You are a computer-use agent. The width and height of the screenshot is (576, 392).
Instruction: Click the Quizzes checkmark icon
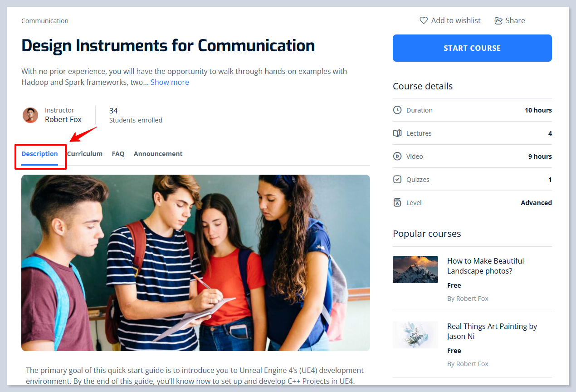tap(397, 180)
